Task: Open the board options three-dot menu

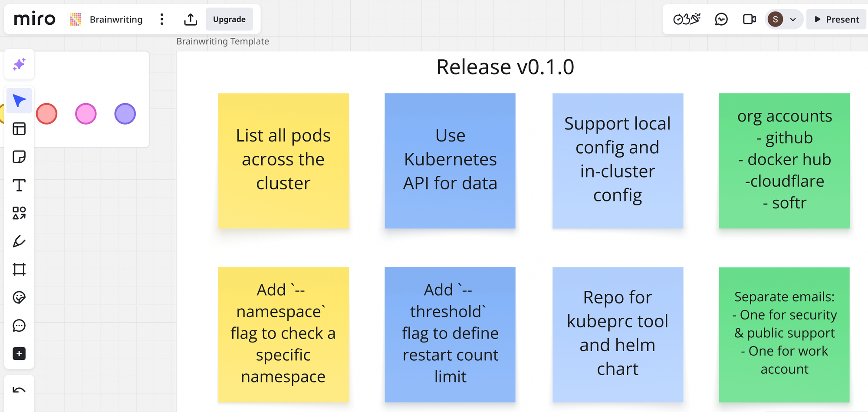Action: 162,20
